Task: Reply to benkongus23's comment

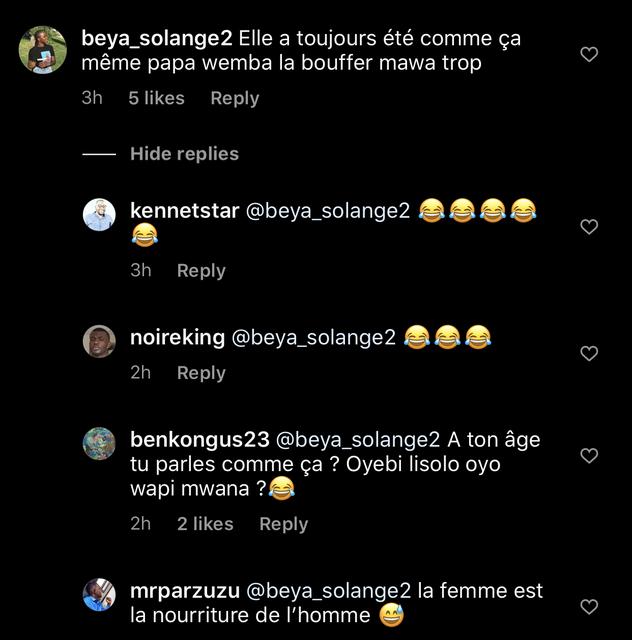Action: tap(283, 524)
